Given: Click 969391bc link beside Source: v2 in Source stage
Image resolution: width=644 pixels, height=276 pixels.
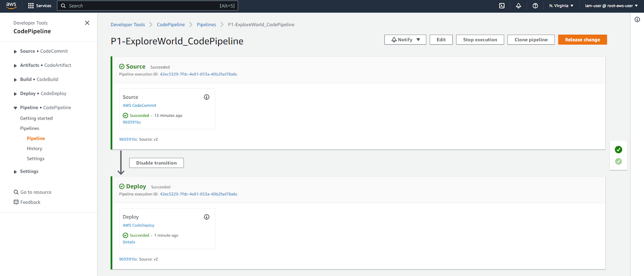Looking at the screenshot, I should (x=128, y=139).
